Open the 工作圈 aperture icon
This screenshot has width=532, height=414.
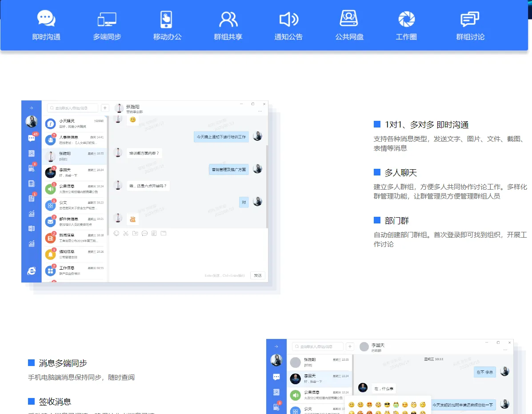pos(406,20)
